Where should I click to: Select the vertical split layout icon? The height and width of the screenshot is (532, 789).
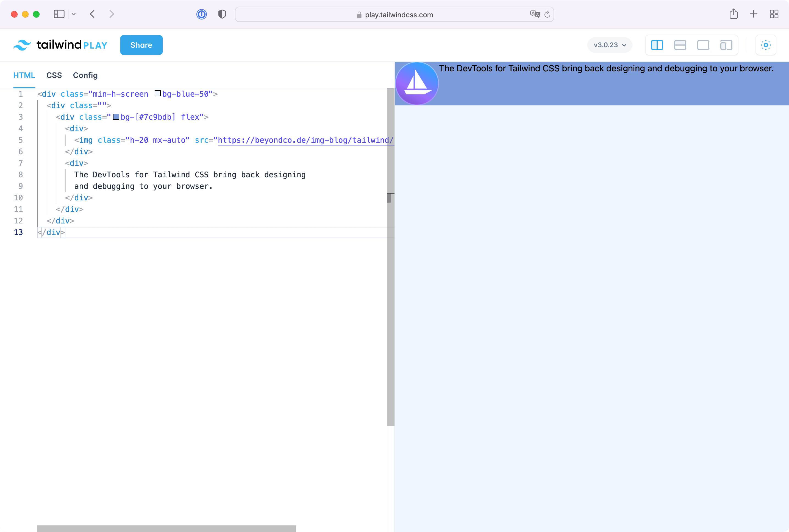tap(657, 45)
